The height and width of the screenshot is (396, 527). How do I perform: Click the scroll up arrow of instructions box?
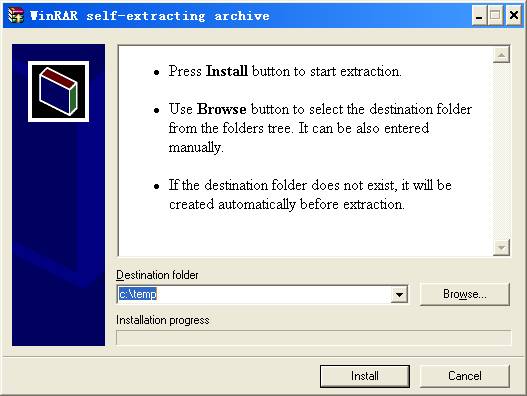[501, 55]
